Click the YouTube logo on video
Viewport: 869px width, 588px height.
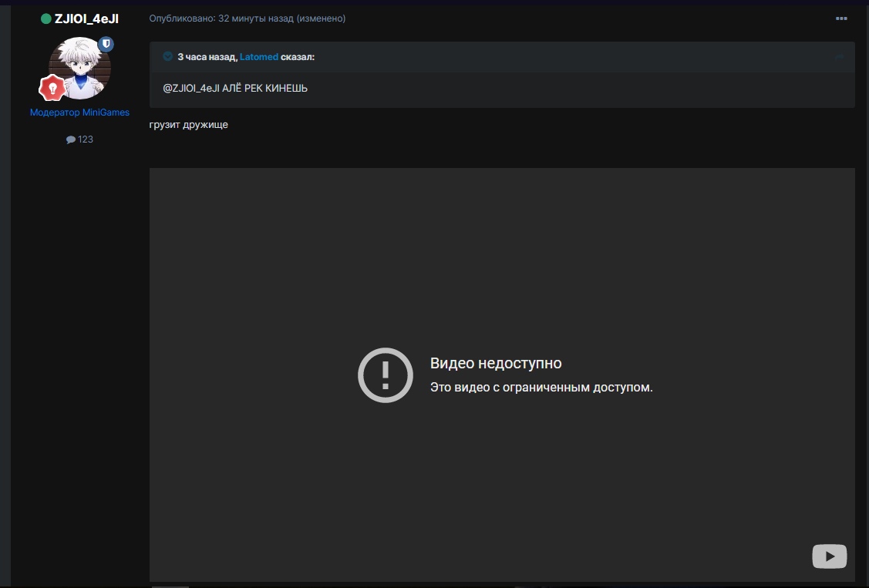tap(829, 556)
